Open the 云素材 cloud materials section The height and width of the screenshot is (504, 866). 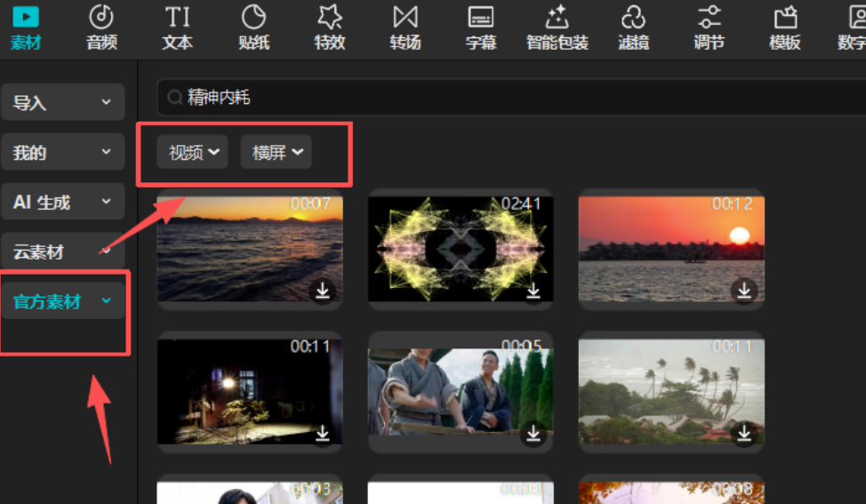[62, 252]
